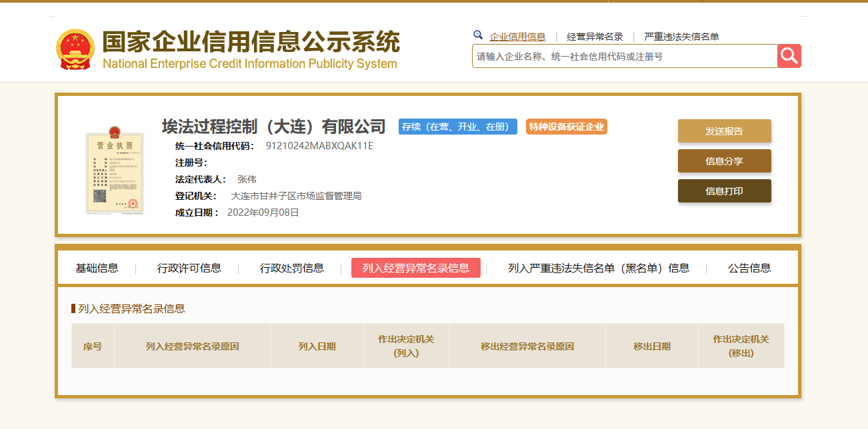Open the 列入严重违法失信名单（黑名单）信息 tab
Viewport: 868px width, 429px height.
click(598, 268)
